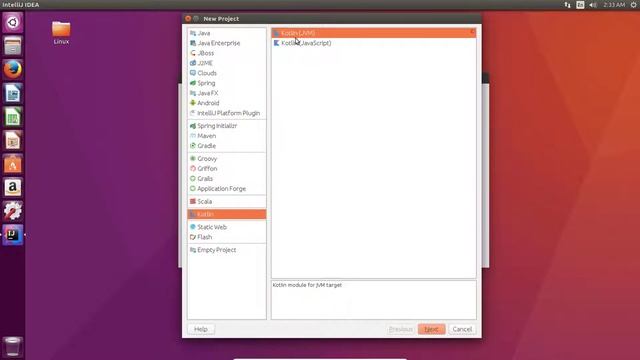Click the Kotlin (JavaScript) K icon
Screen dimensions: 640x360
click(x=276, y=43)
